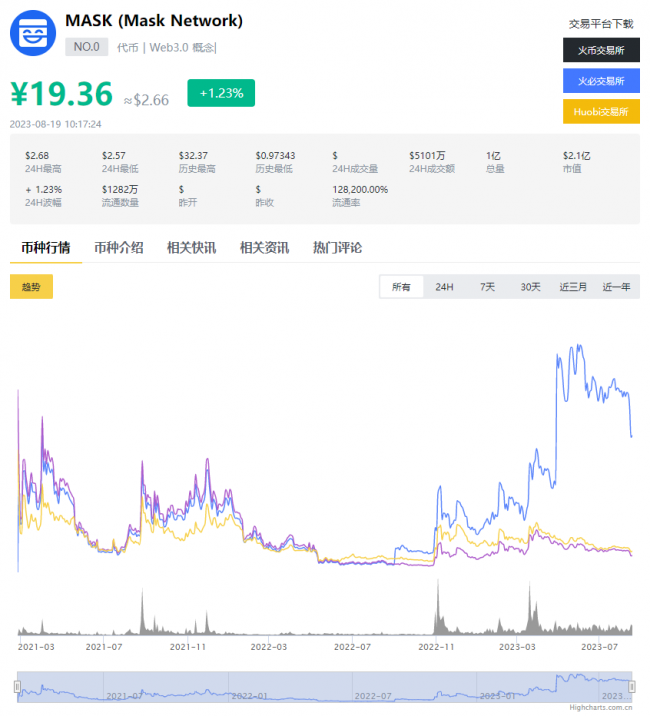Click the Highcharts.com.cn credit link

601,707
